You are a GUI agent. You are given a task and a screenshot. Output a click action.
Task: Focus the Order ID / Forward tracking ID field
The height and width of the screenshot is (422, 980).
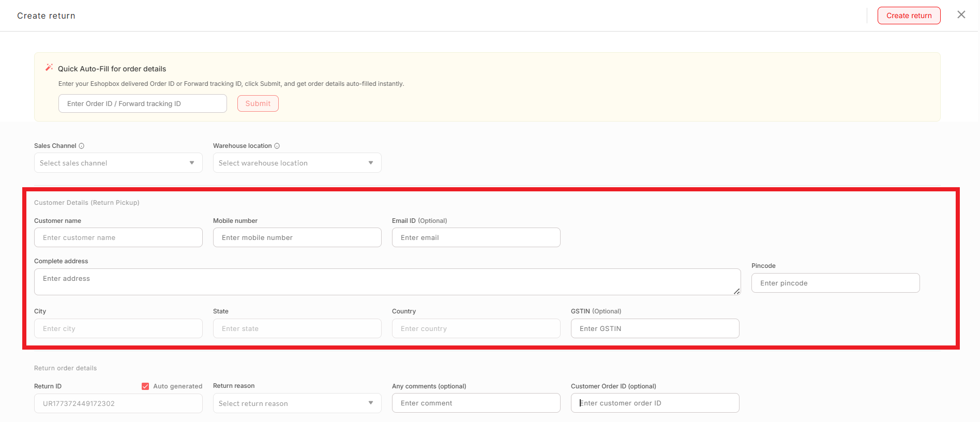142,103
